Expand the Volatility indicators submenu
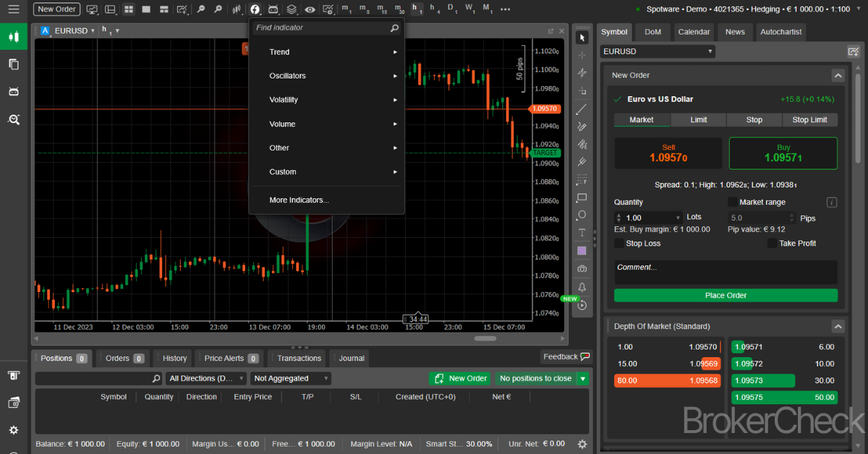The image size is (868, 454). click(326, 100)
